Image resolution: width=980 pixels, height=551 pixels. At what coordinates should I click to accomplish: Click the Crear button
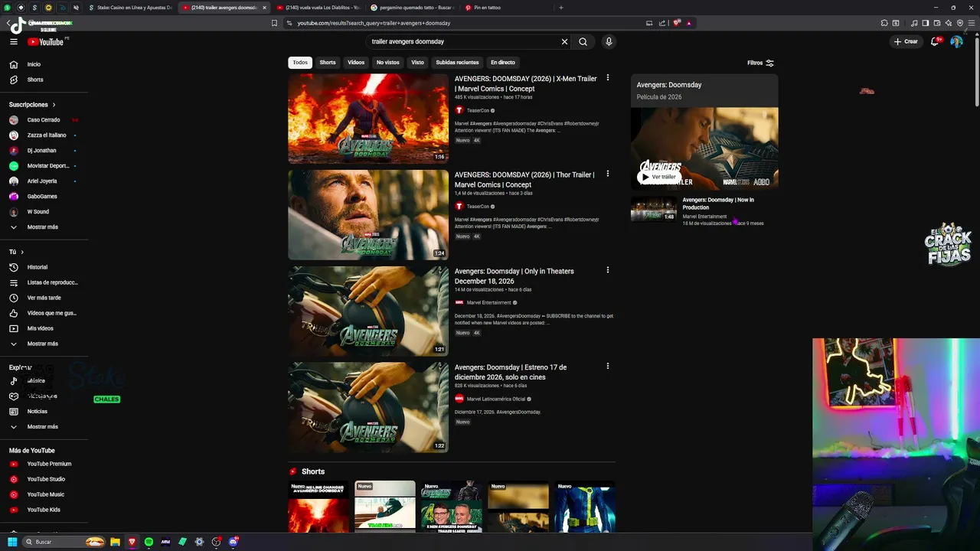[x=906, y=41]
